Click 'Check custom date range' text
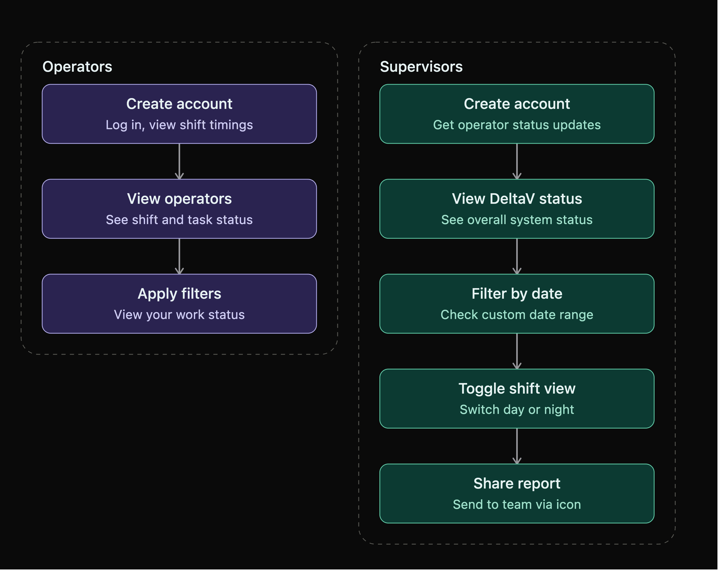Screen dimensions: 728x580 point(517,315)
